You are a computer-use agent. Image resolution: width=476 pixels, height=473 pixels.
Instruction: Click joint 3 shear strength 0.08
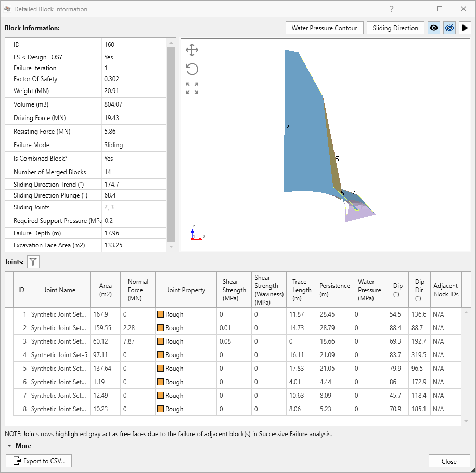(x=225, y=341)
